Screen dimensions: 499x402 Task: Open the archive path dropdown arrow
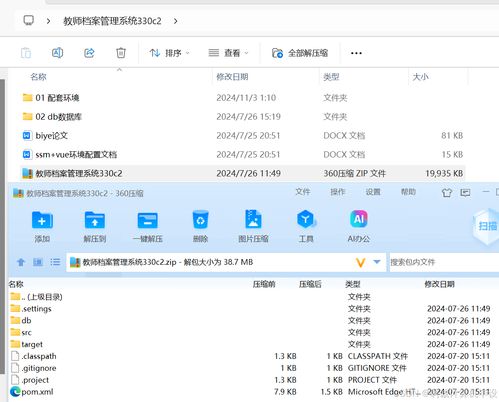click(377, 262)
